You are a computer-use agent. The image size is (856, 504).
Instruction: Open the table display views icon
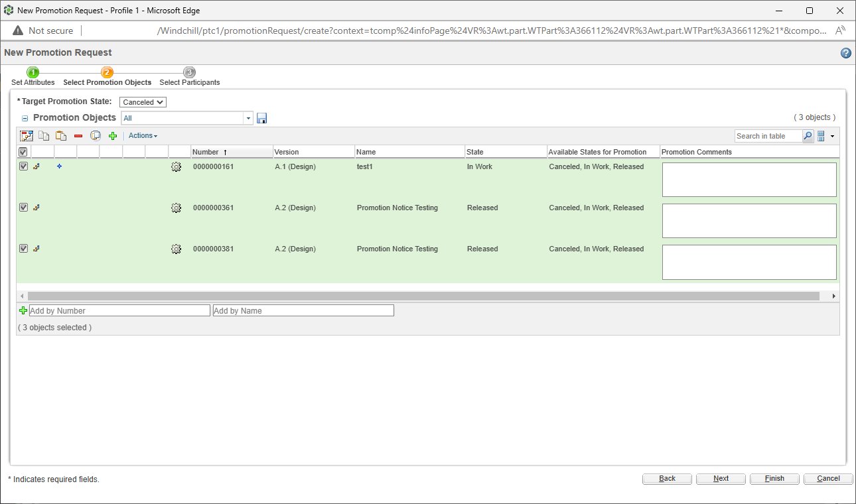point(821,136)
